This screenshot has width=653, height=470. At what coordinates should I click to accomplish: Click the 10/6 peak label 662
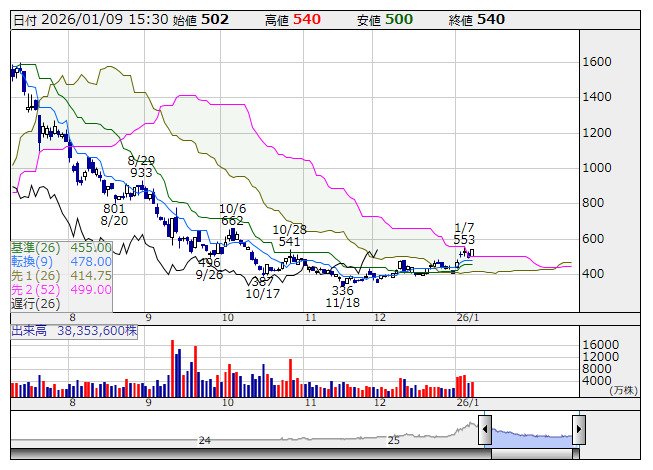[232, 221]
